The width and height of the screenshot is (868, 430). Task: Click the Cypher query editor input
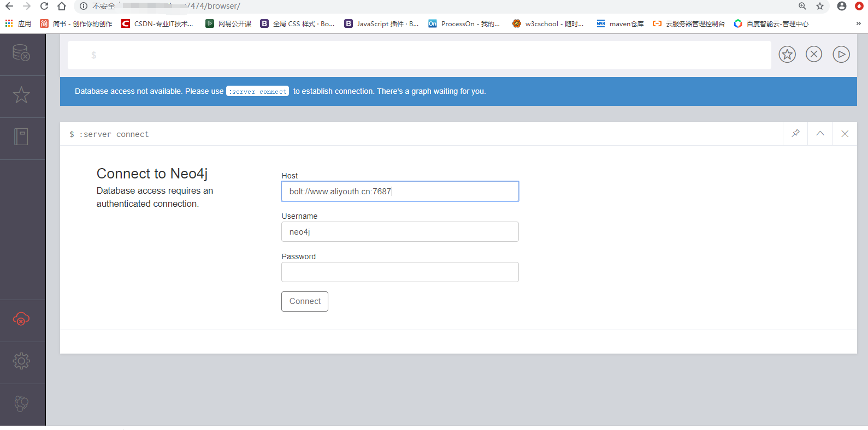click(419, 55)
